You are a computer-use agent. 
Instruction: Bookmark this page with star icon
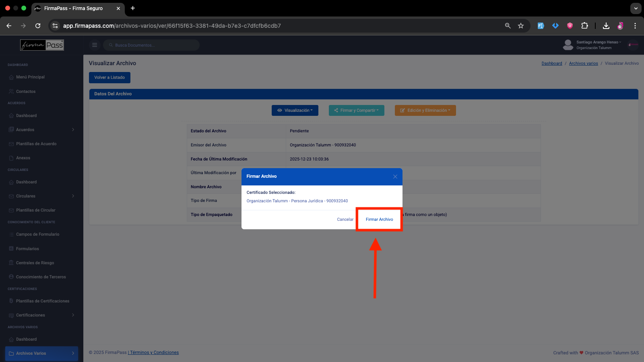click(x=521, y=26)
